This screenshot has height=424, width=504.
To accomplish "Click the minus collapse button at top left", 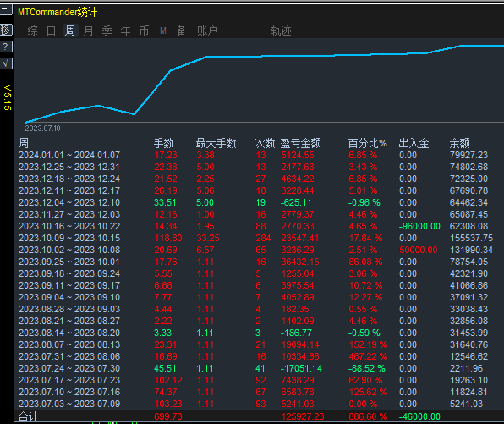I will click(x=6, y=9).
